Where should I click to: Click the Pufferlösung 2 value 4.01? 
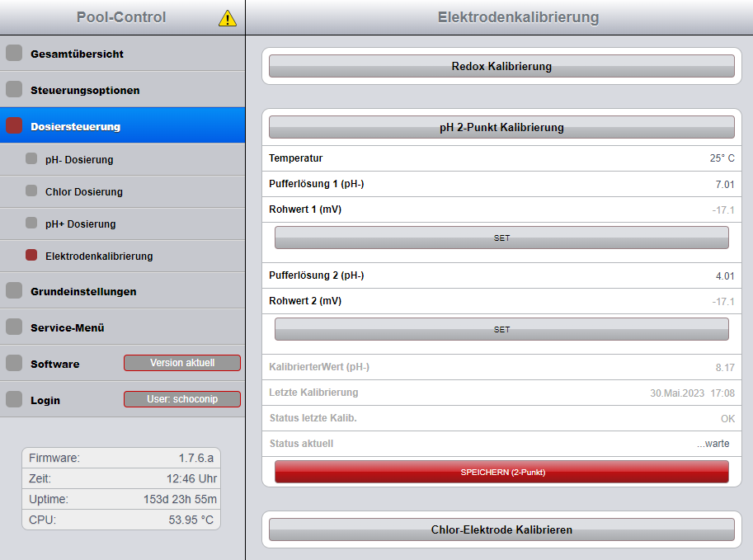tap(725, 276)
